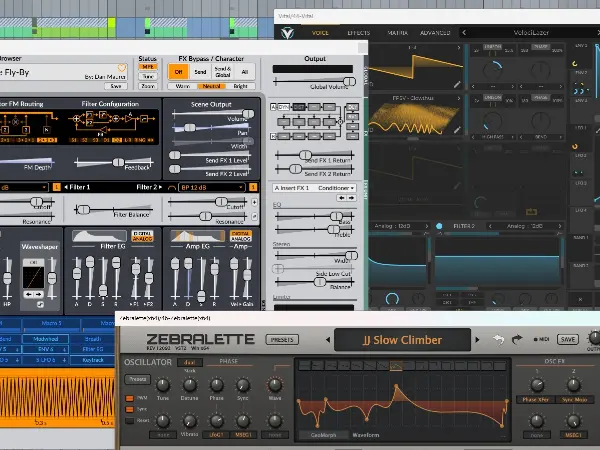This screenshot has width=600, height=450.
Task: Switch to Vital EFFECTS tab
Action: [x=359, y=33]
